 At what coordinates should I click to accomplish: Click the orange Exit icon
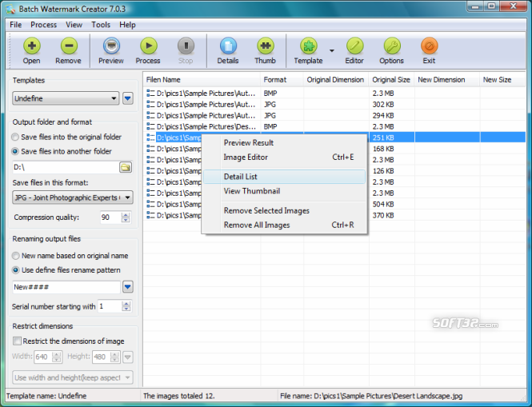[429, 46]
